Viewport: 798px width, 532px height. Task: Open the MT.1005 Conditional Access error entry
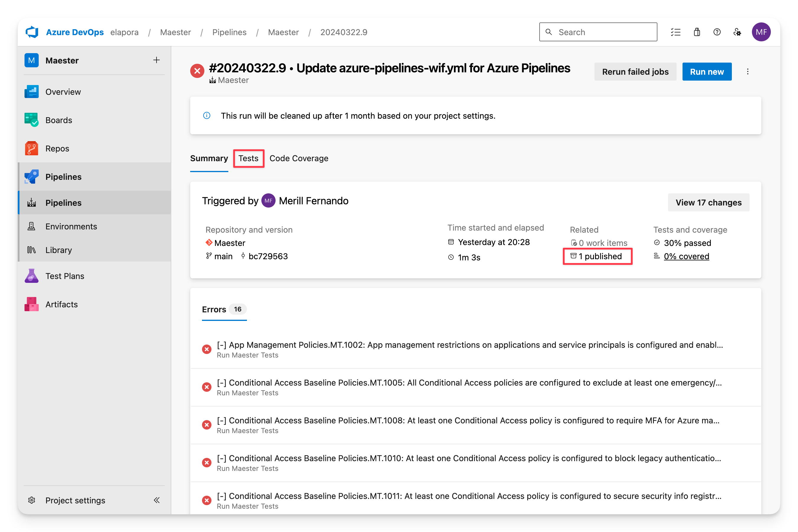[x=469, y=383]
